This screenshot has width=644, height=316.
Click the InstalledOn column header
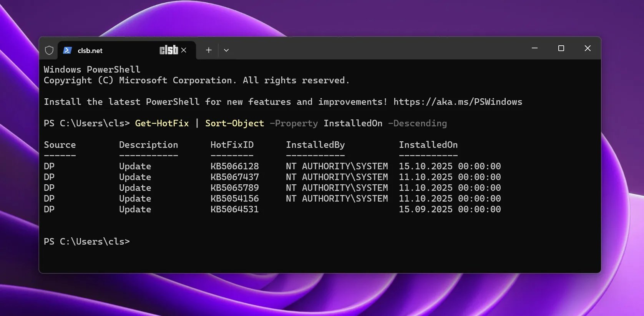tap(428, 145)
